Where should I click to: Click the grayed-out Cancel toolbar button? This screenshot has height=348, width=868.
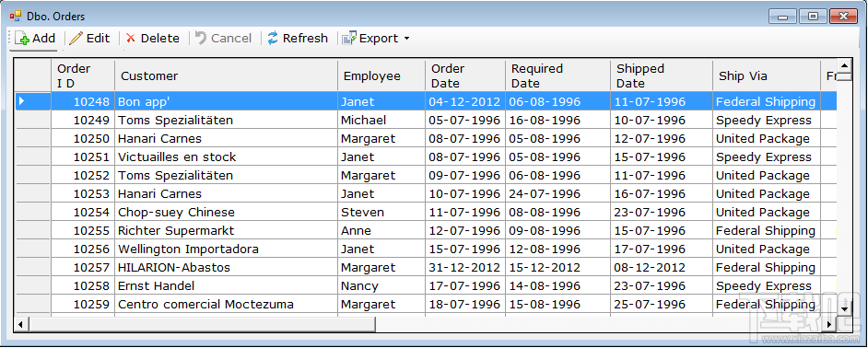[x=224, y=38]
